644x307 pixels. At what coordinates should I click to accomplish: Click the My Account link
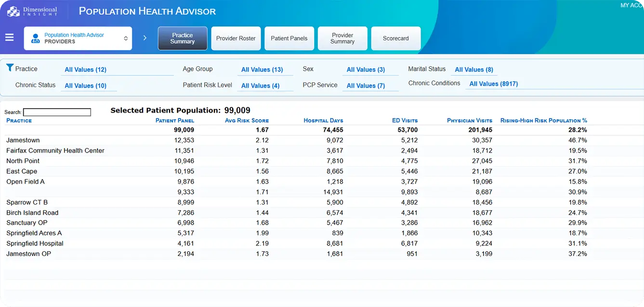(x=631, y=5)
